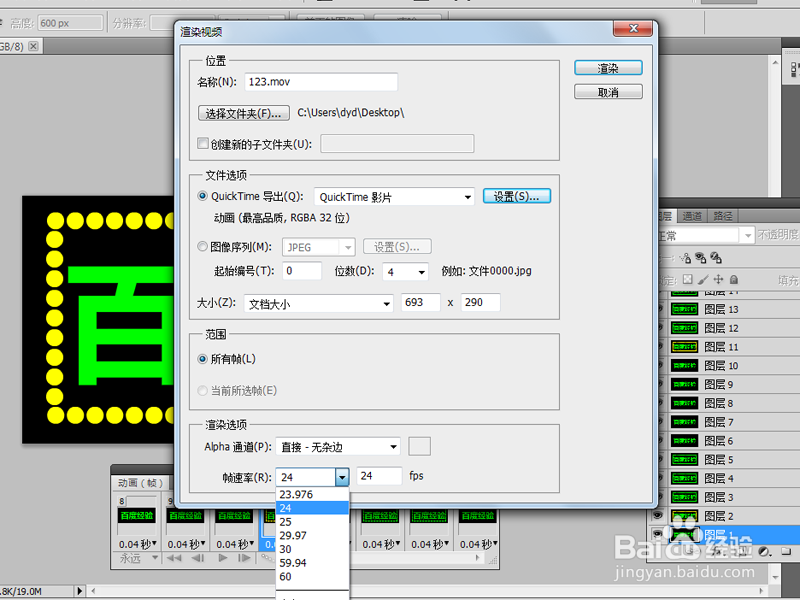Image resolution: width=800 pixels, height=600 pixels.
Task: Play the frame animation
Action: coord(222,558)
